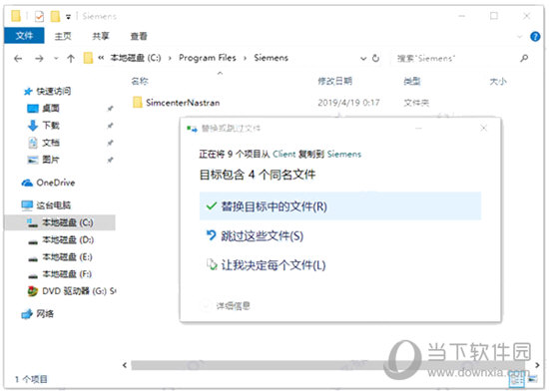Click pin icon beside 下载
The width and height of the screenshot is (549, 392).
point(110,126)
